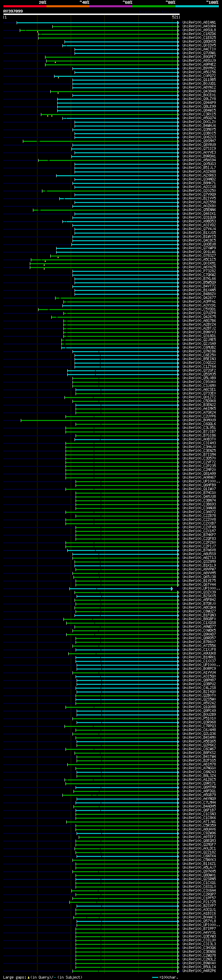This screenshot has width=222, height=980.
Task: Click the UniRef100_B9YMV2 entry
Action: [199, 68]
